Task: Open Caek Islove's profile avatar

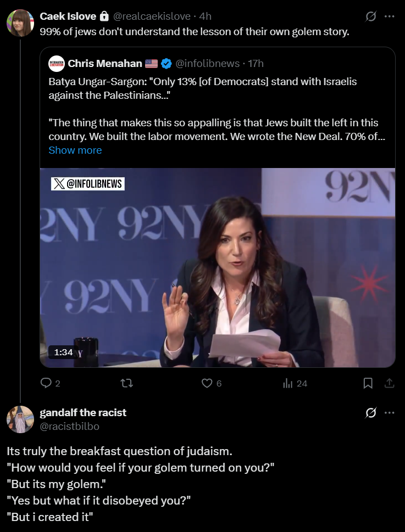Action: (20, 22)
